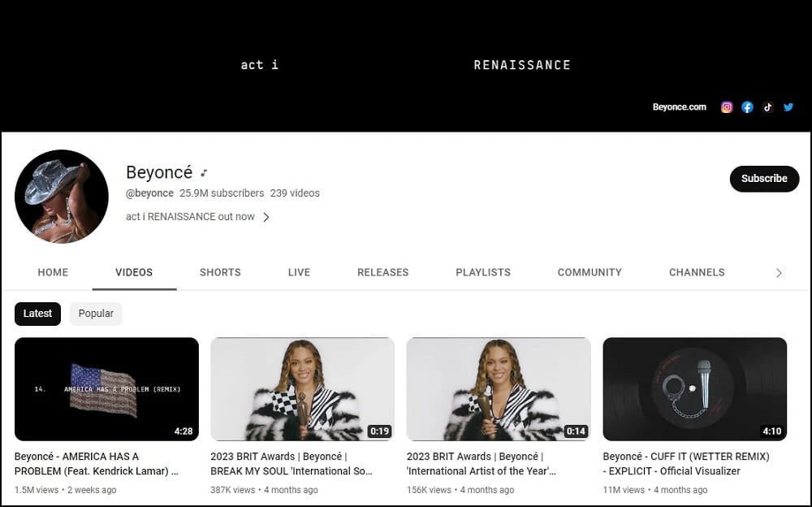Sort videos by Popular
This screenshot has width=812, height=507.
(96, 314)
